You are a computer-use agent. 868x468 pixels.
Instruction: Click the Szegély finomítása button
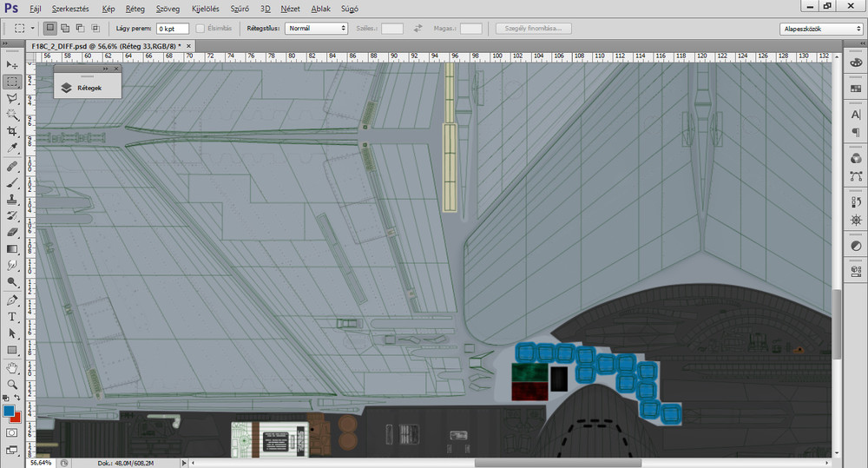534,29
